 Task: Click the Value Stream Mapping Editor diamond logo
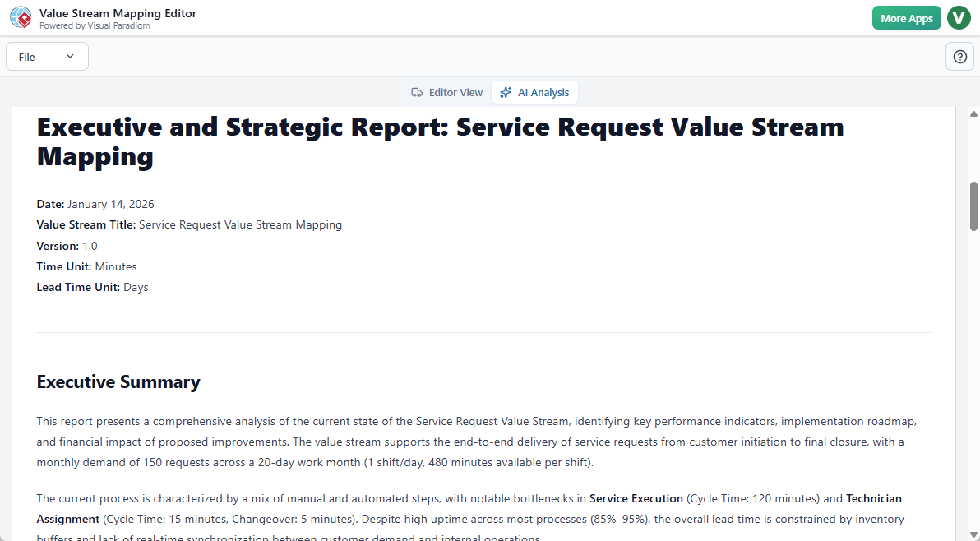pyautogui.click(x=21, y=17)
